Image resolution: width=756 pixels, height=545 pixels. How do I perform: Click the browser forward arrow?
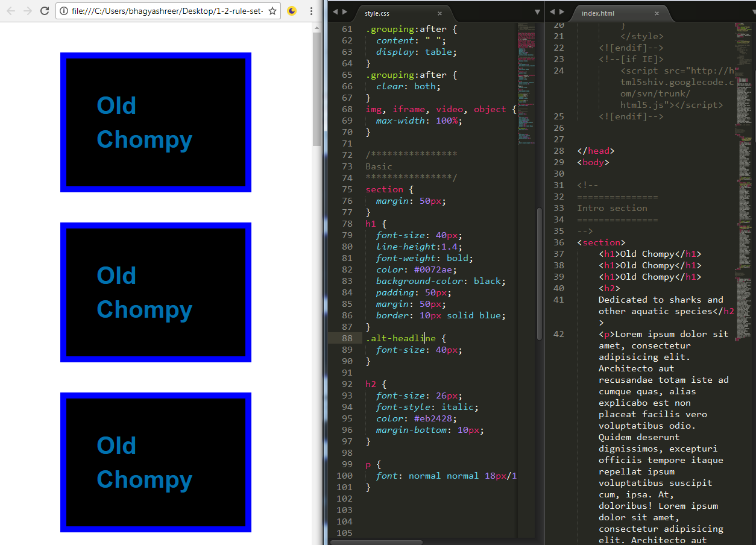28,11
